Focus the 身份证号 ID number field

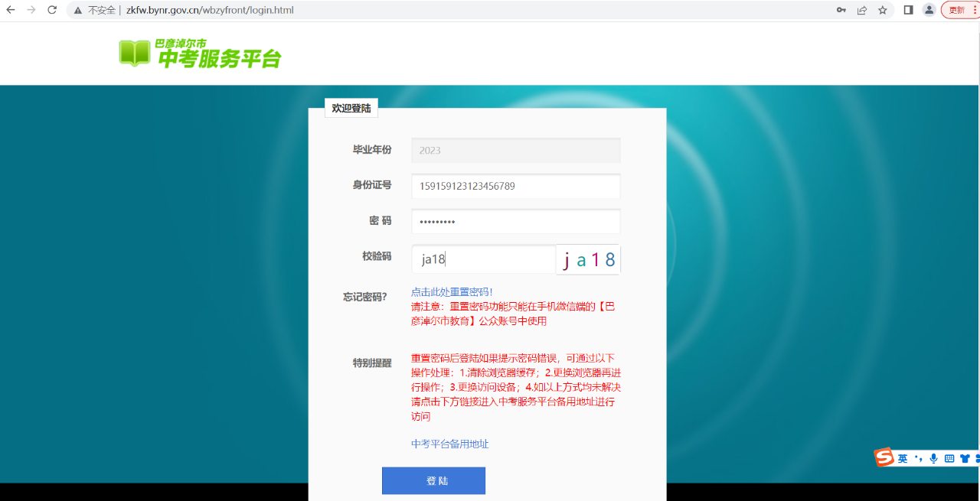pyautogui.click(x=515, y=186)
